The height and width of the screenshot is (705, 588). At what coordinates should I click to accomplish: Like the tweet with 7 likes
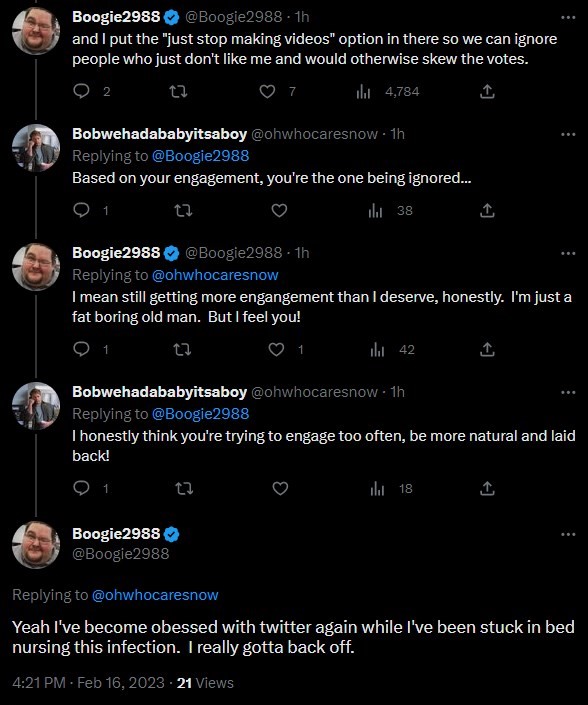267,92
